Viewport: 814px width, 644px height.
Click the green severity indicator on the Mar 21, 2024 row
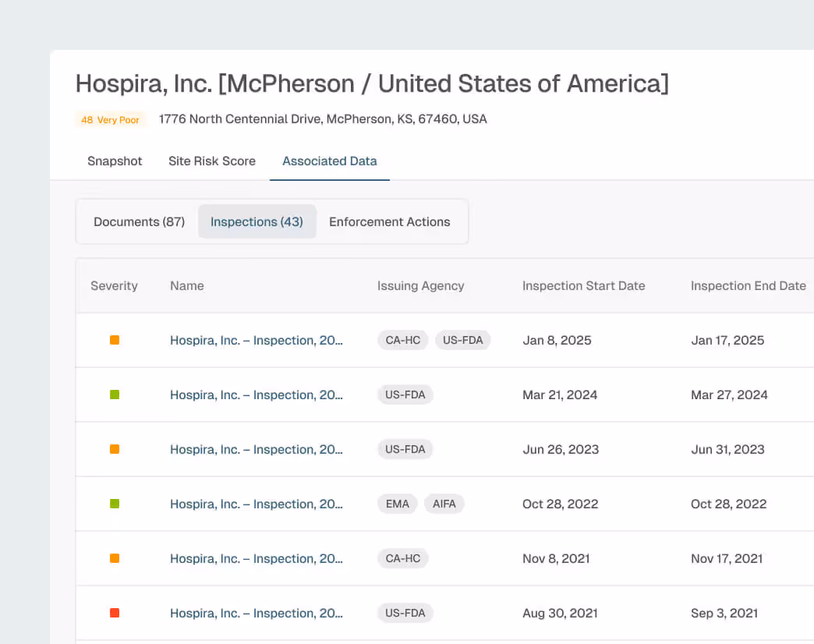point(113,395)
